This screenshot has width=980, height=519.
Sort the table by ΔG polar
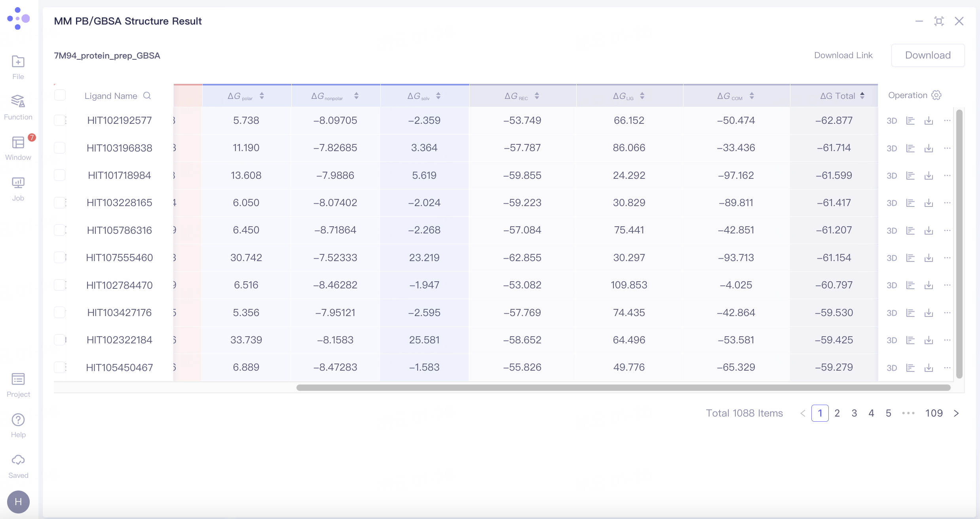click(262, 95)
